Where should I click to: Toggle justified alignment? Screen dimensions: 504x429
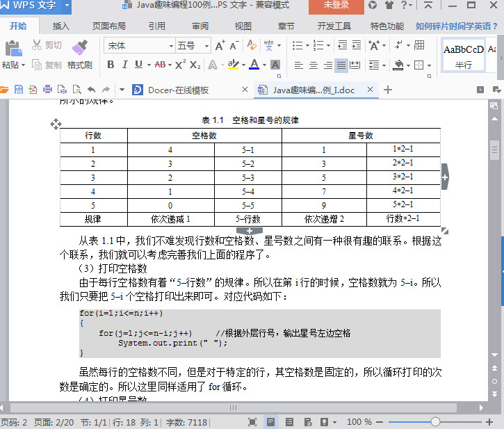[x=341, y=65]
